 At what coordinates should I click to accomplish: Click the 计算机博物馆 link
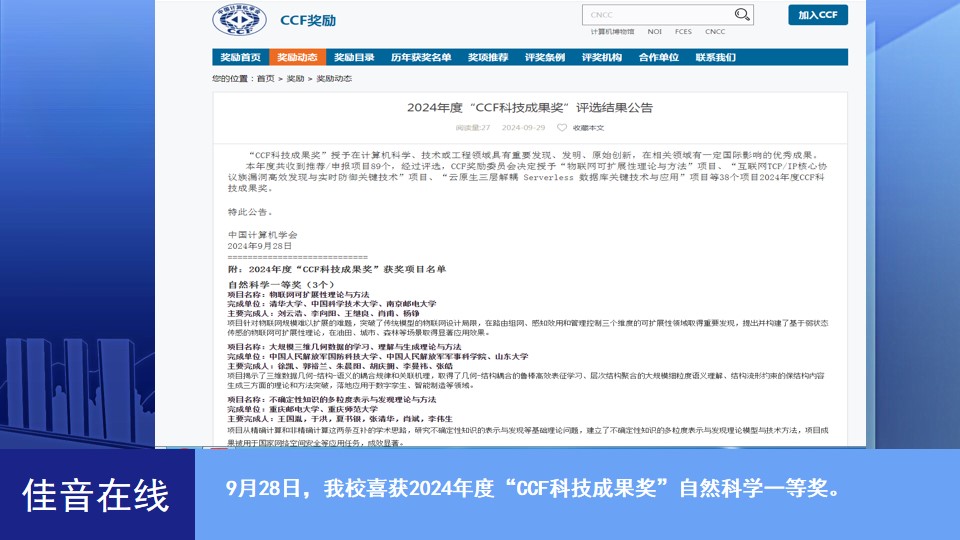click(612, 32)
